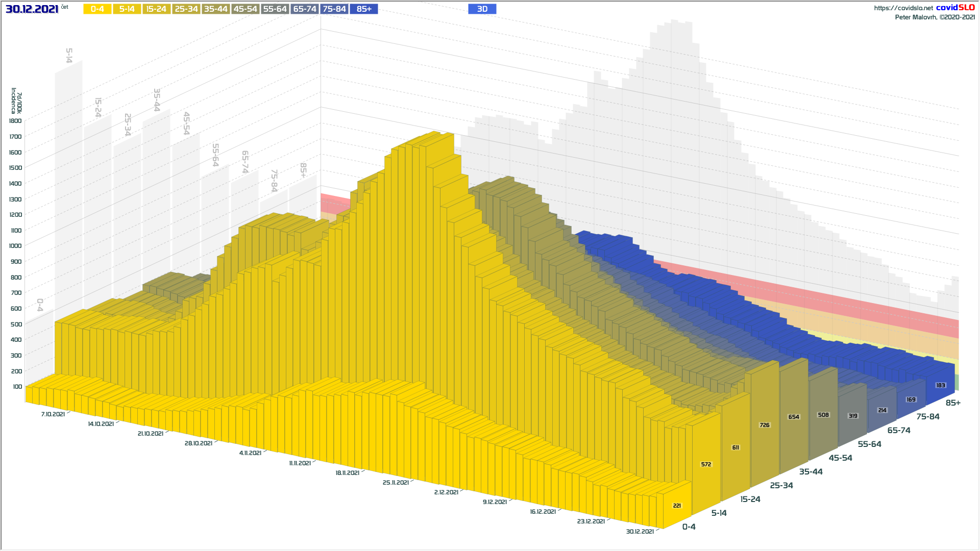Viewport: 980px width, 551px height.
Task: Toggle the 85+ age group button
Action: [364, 9]
